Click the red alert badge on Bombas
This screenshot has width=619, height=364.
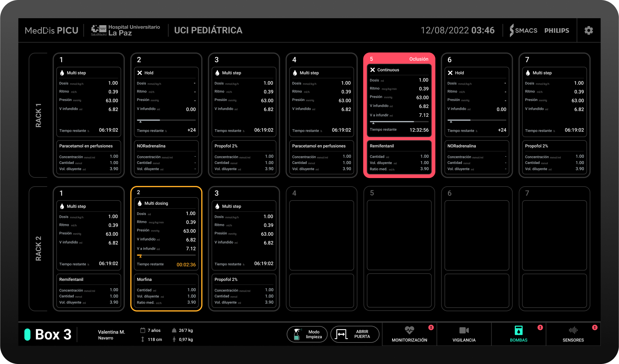click(540, 327)
